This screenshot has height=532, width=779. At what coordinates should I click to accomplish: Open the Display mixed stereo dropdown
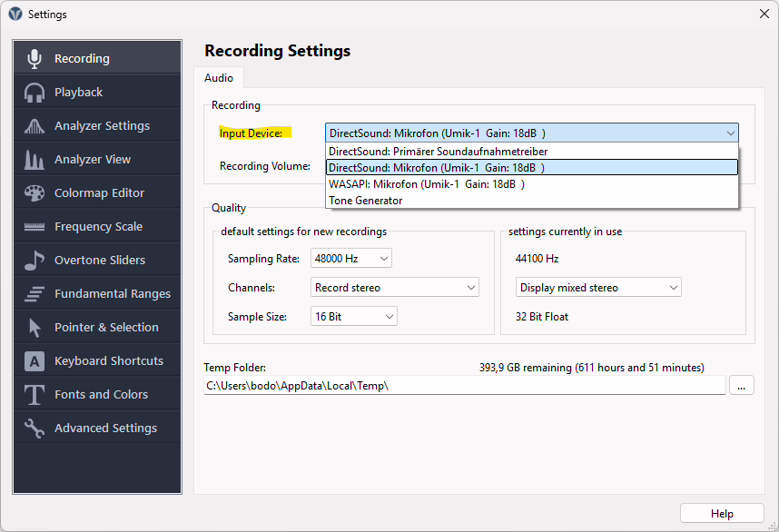pyautogui.click(x=597, y=286)
